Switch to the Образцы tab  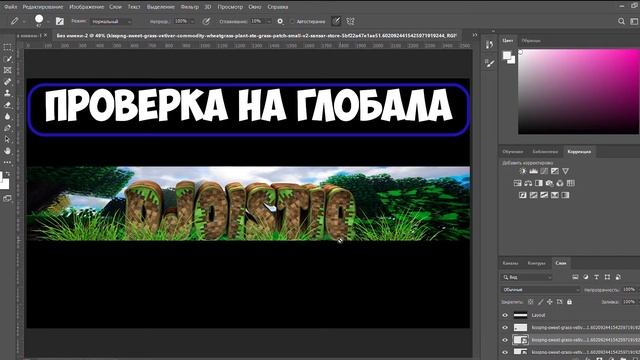tap(531, 41)
